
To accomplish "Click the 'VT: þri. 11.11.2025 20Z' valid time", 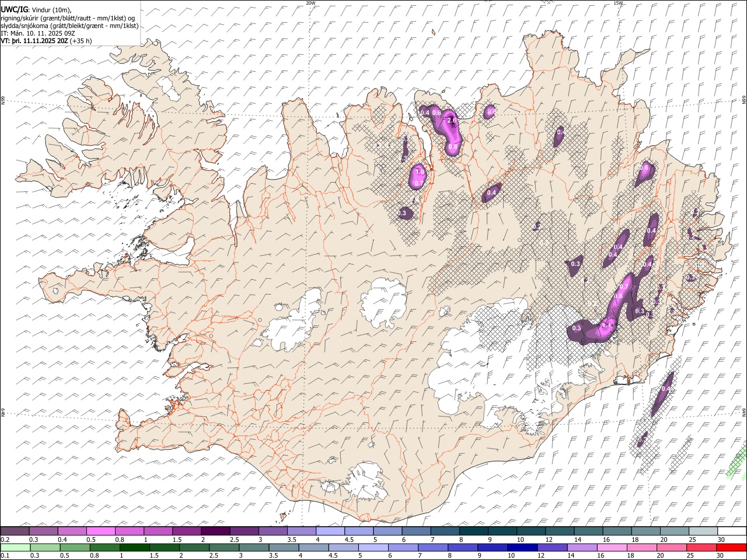I will point(34,41).
